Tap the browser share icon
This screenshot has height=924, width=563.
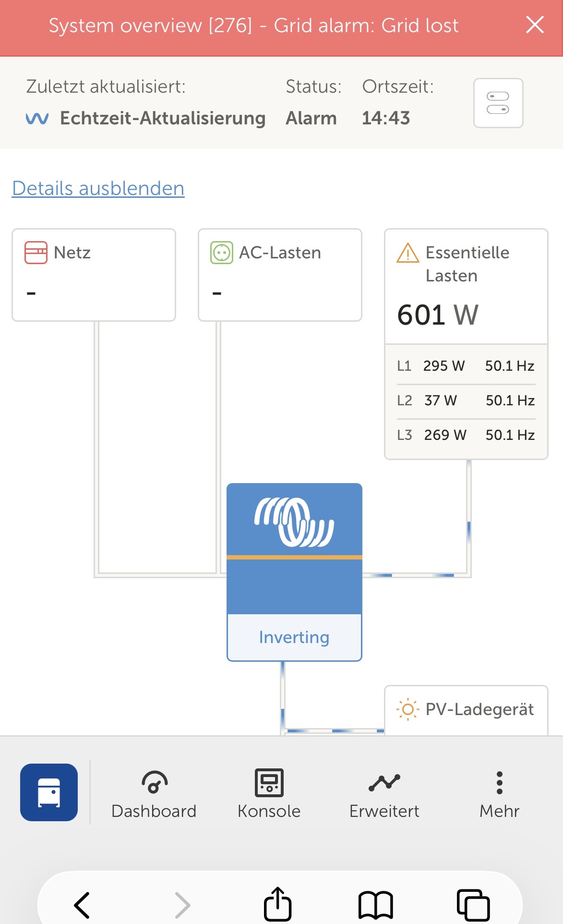click(x=278, y=904)
